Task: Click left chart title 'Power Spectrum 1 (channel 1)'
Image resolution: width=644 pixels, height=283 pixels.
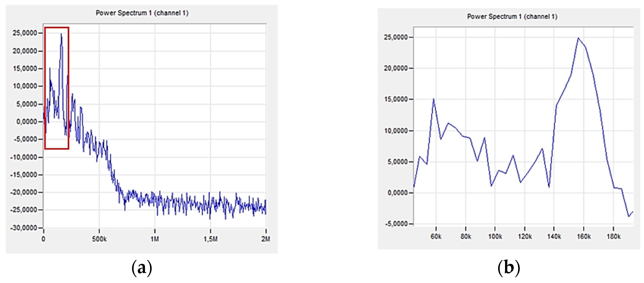Action: [142, 13]
